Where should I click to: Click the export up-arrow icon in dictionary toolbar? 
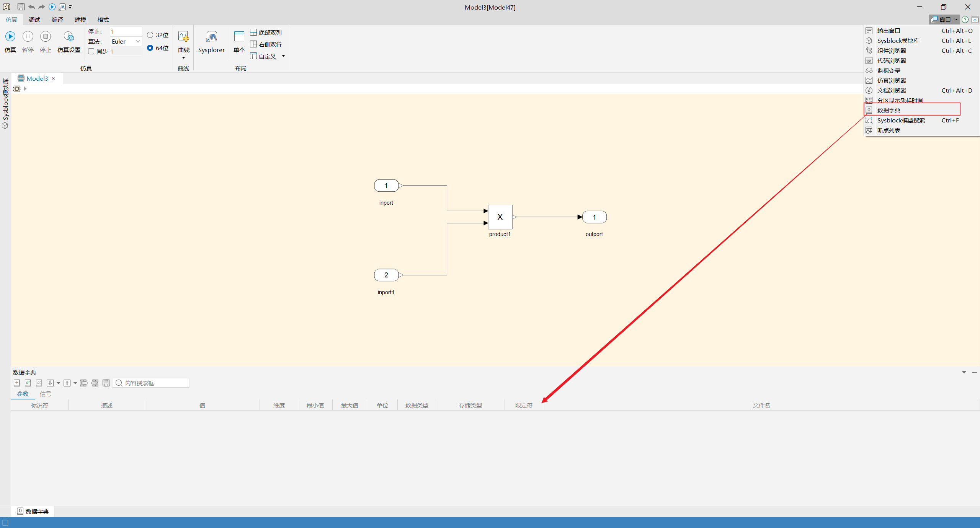pos(67,383)
